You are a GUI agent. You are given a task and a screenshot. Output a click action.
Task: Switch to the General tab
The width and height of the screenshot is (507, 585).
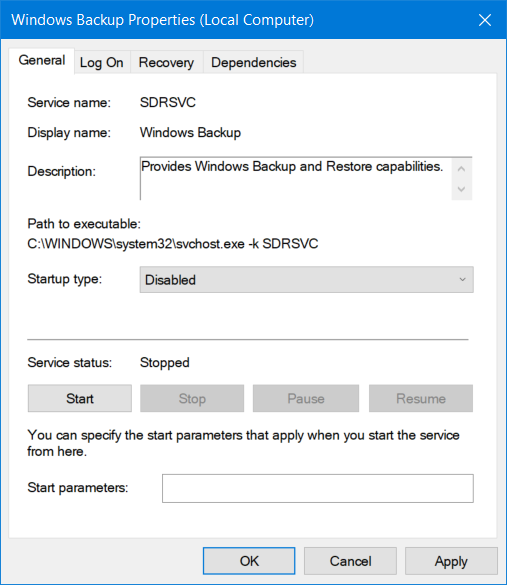click(x=42, y=61)
